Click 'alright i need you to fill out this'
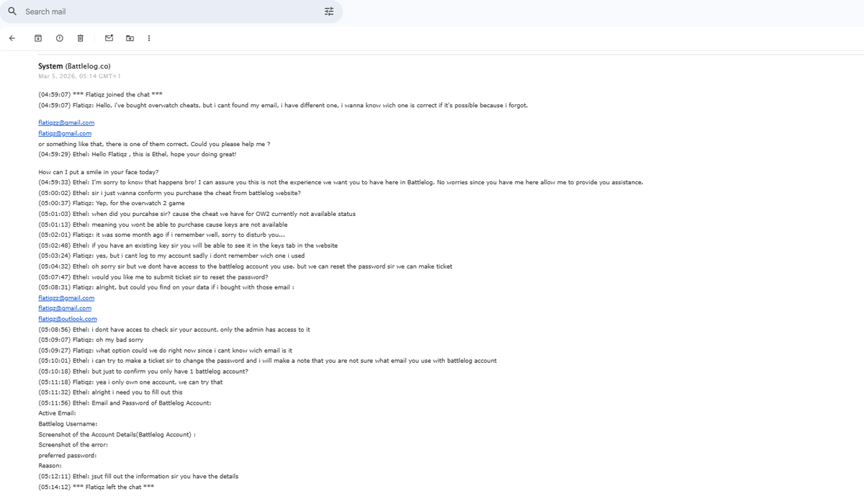864x504 pixels. (x=110, y=392)
